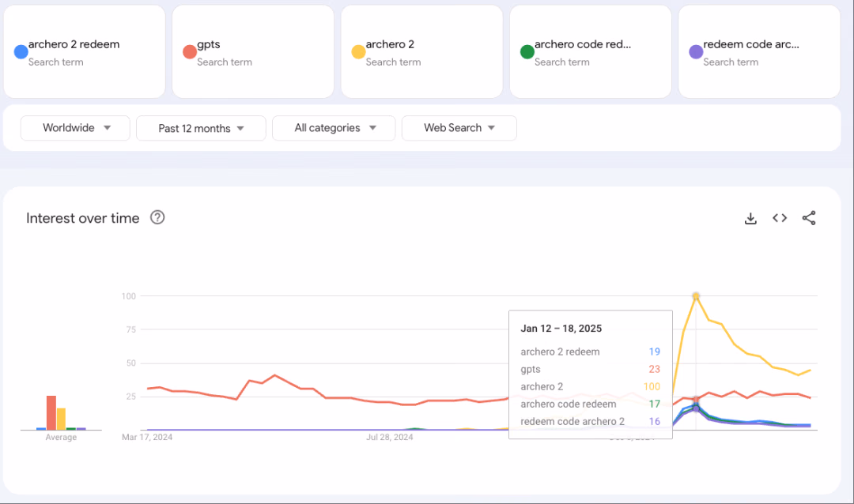Select the archero code red... term card
This screenshot has width=854, height=504.
tap(591, 51)
